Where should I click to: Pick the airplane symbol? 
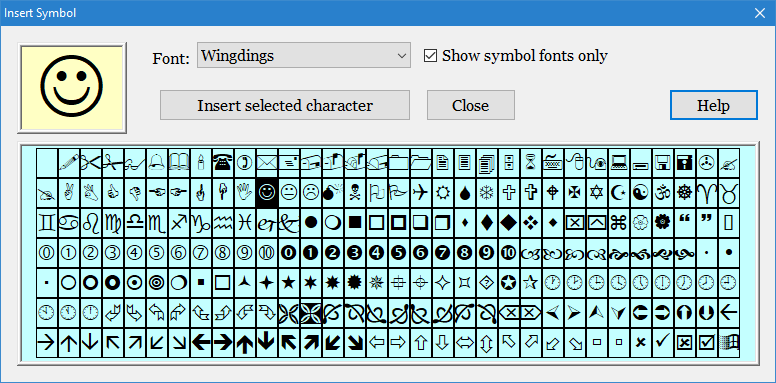click(421, 192)
